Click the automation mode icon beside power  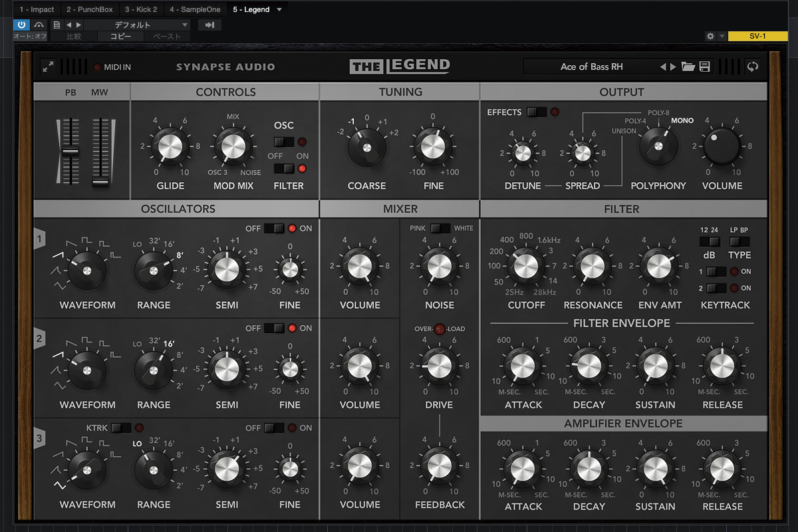(39, 25)
